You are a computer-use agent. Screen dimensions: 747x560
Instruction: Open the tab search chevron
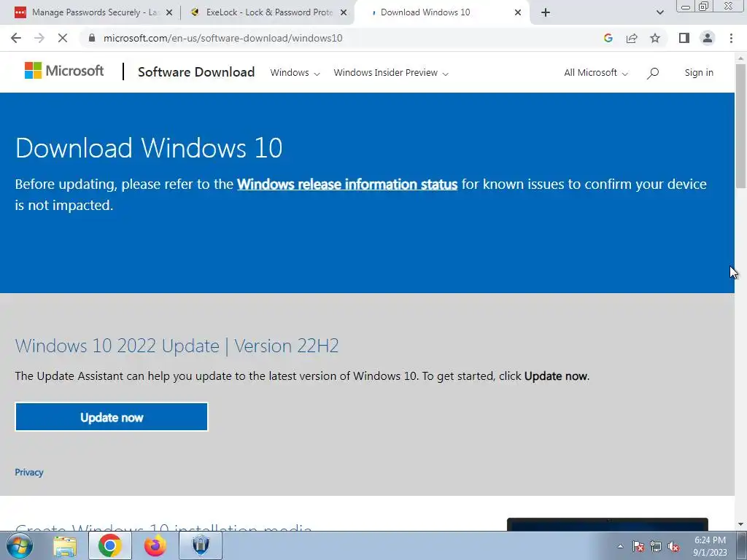[x=659, y=12]
